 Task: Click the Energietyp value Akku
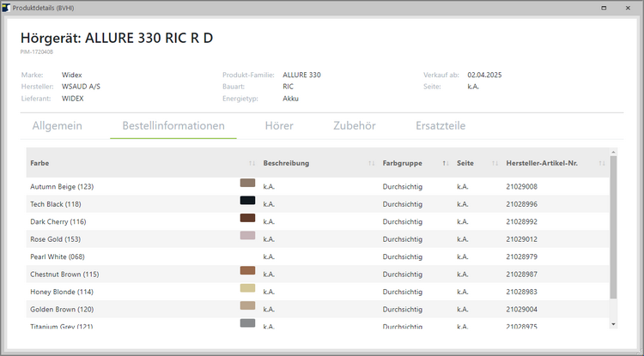point(291,99)
